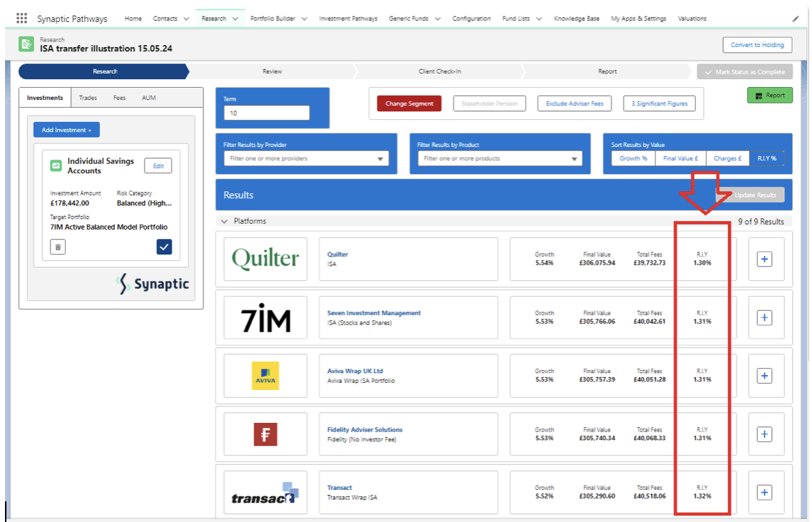Open the app launcher grid icon
The width and height of the screenshot is (812, 522).
(x=21, y=18)
